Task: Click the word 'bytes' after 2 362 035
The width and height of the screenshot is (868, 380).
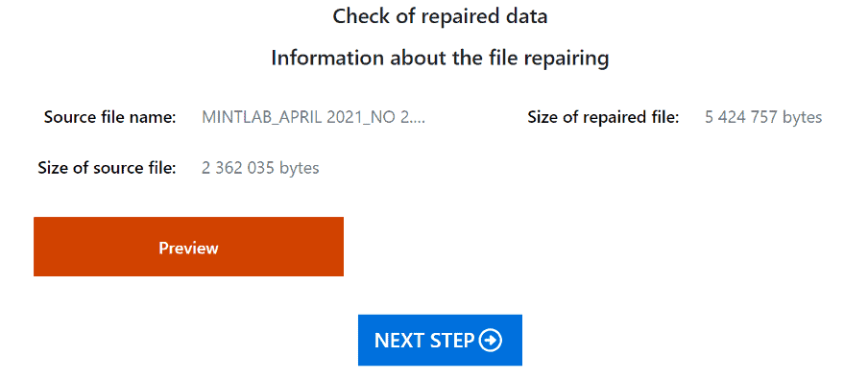Action: pyautogui.click(x=299, y=168)
